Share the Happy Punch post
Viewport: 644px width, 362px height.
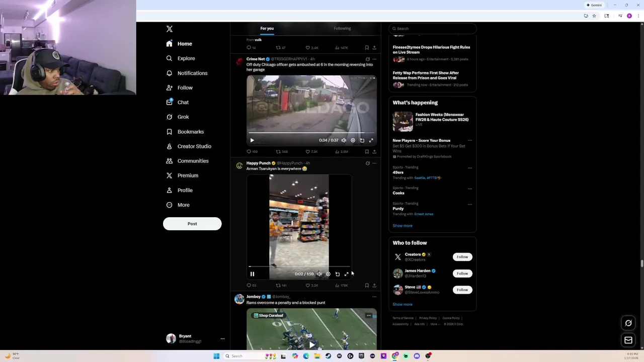374,285
